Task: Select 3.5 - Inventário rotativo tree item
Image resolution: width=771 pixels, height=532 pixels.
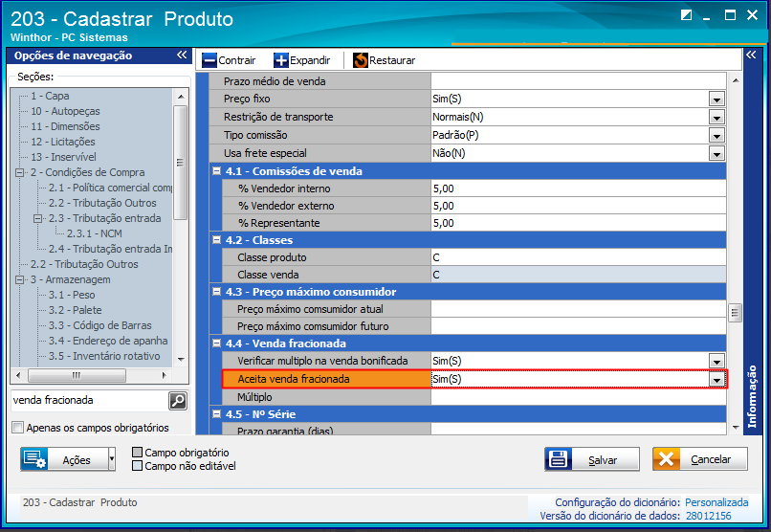Action: tap(104, 356)
